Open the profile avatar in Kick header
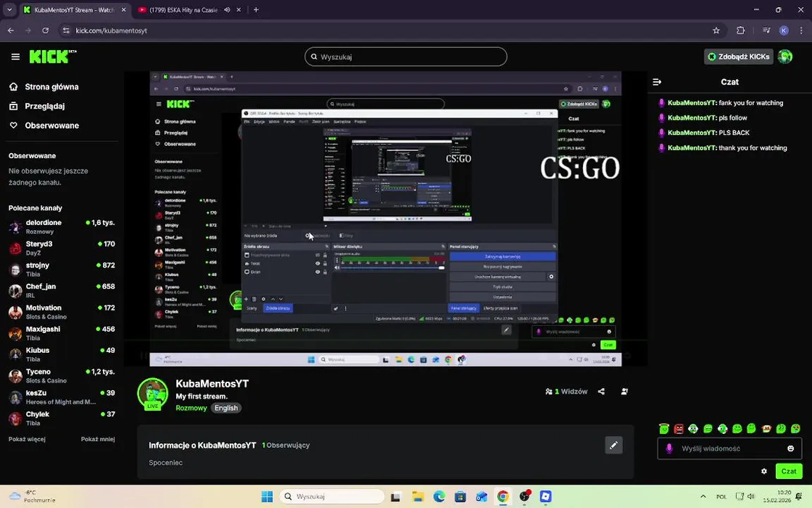Viewport: 812px width, 508px height. tap(785, 56)
